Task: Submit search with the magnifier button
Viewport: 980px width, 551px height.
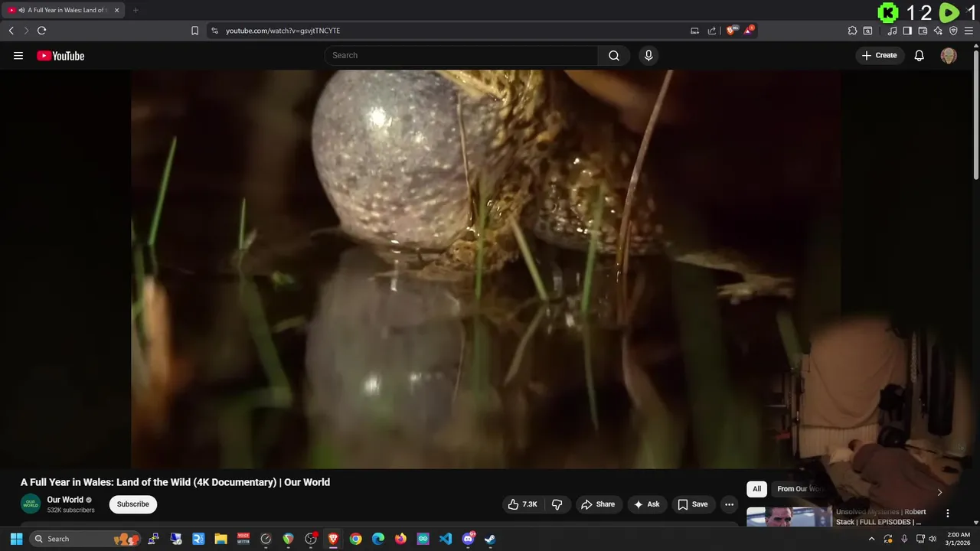Action: pos(614,55)
